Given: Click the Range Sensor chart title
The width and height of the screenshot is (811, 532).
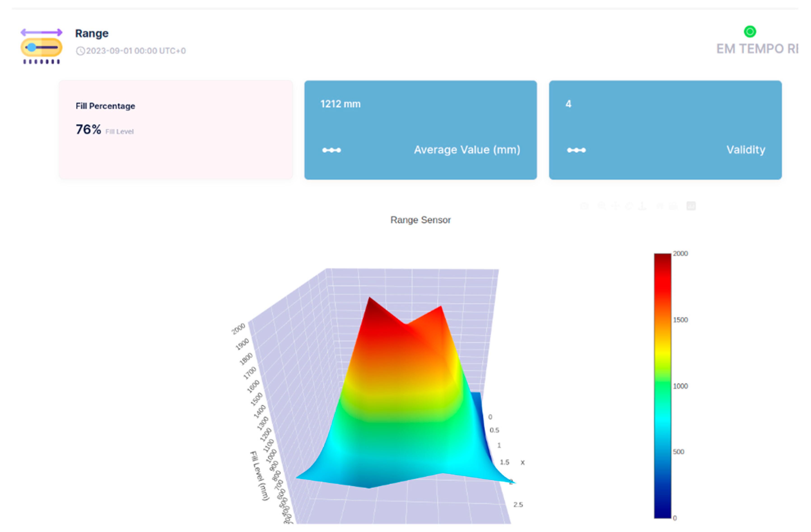Looking at the screenshot, I should 420,220.
